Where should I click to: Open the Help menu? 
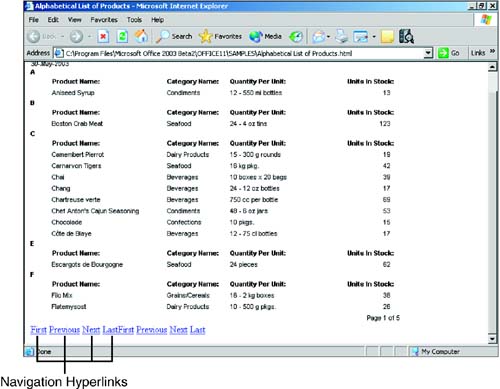tap(157, 20)
